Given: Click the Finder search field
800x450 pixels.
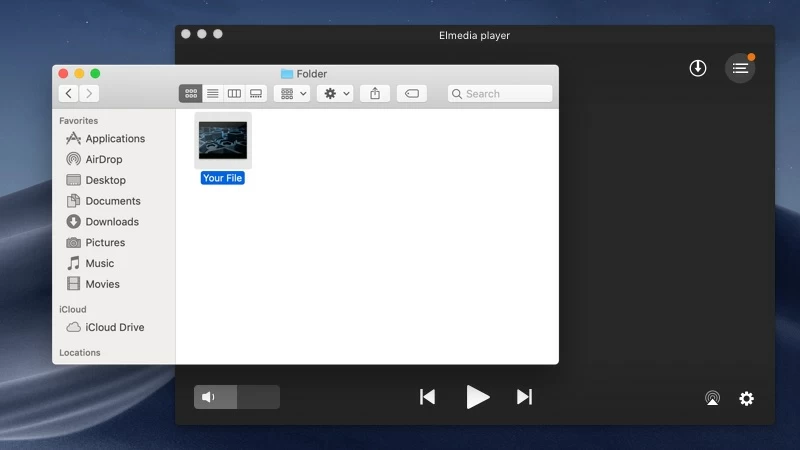Looking at the screenshot, I should (x=500, y=93).
